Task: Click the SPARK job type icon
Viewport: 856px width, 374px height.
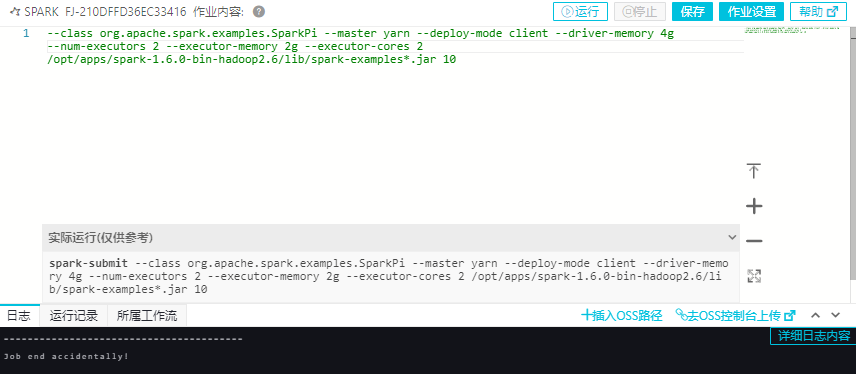Action: point(14,11)
